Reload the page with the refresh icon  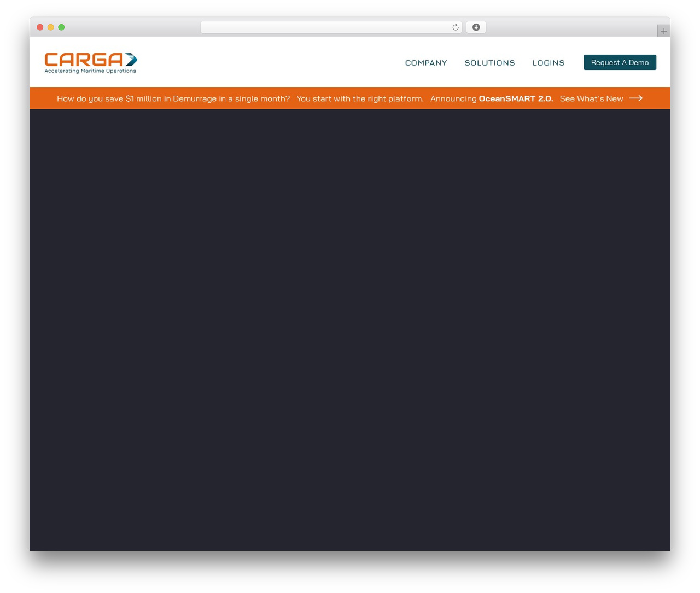click(x=455, y=27)
